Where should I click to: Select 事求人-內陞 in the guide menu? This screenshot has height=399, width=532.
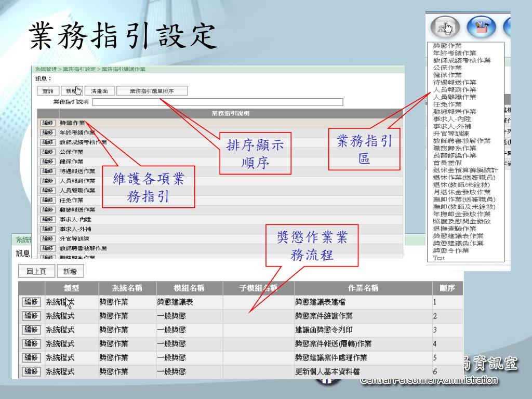coord(452,119)
